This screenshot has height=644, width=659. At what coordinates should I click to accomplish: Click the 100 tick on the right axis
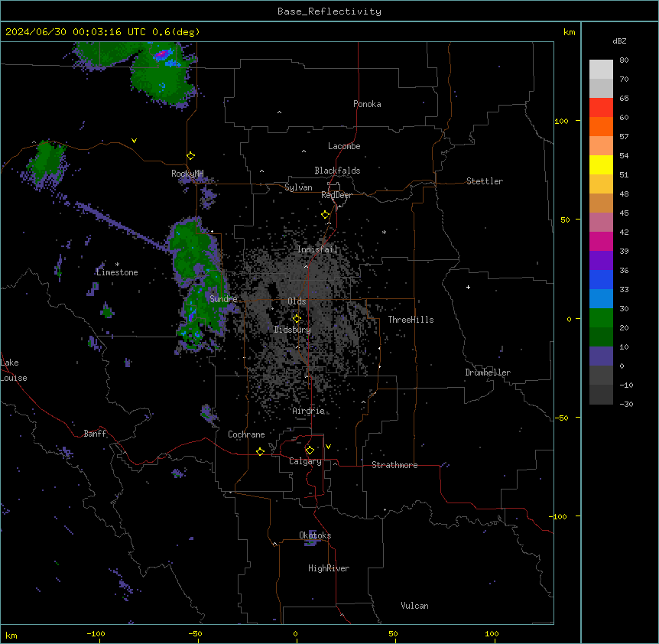[561, 121]
